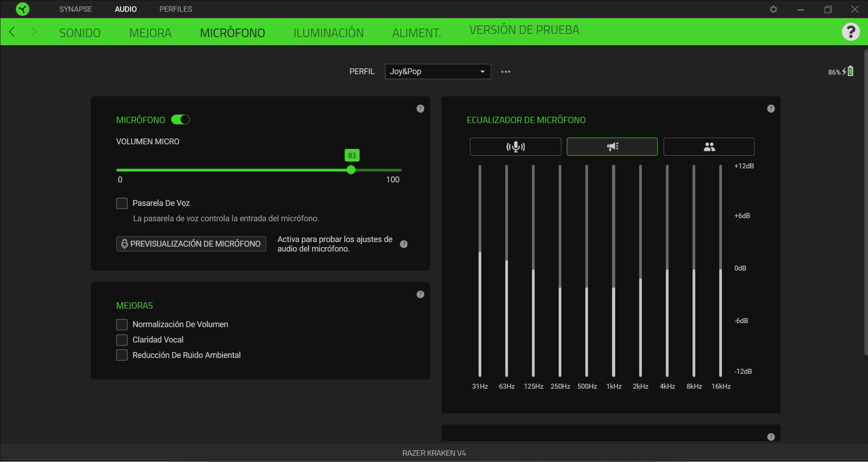Open the Perfil dropdown showing Joy&Pop
Screen dimensions: 868x462
[x=437, y=71]
